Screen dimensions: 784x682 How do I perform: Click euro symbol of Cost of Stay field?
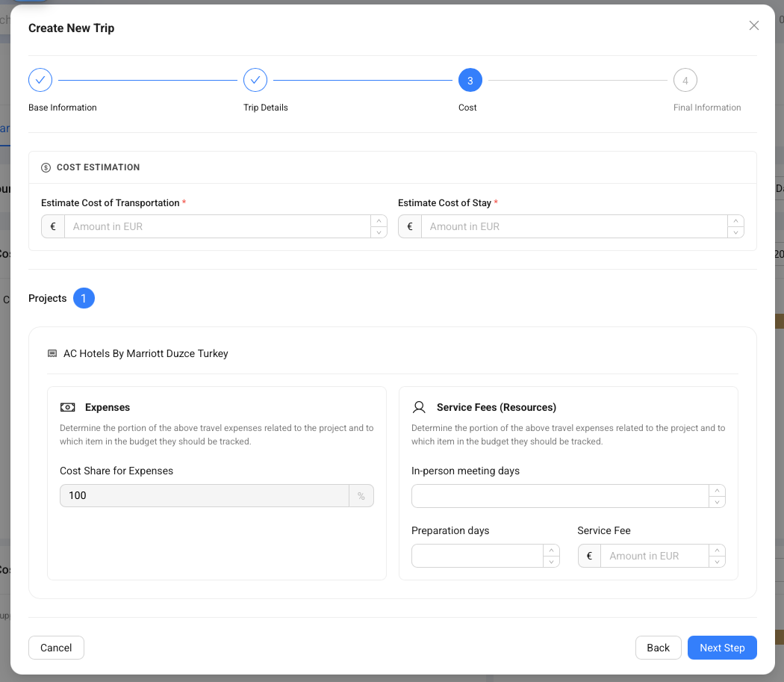click(410, 226)
